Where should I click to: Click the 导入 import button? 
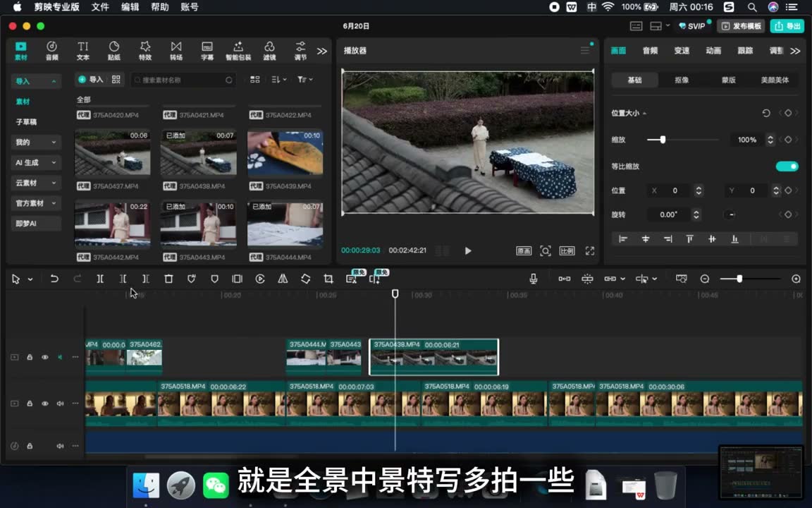point(91,79)
